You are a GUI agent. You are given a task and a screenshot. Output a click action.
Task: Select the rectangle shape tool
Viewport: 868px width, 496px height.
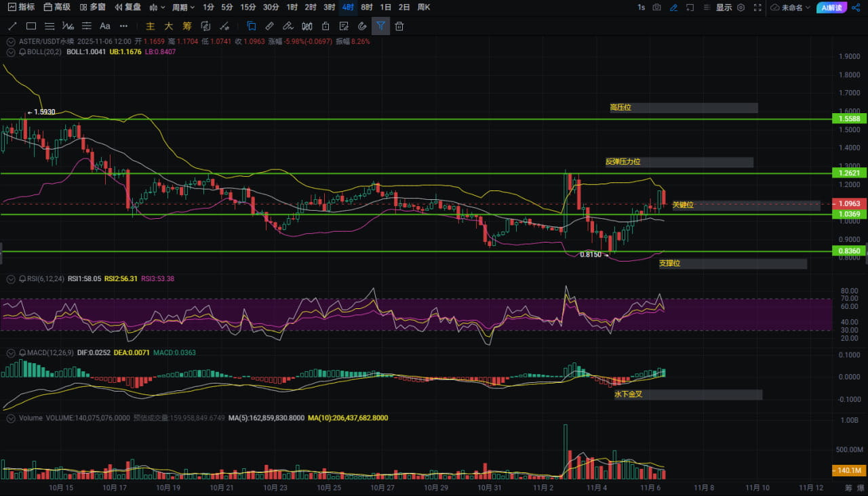(x=31, y=26)
